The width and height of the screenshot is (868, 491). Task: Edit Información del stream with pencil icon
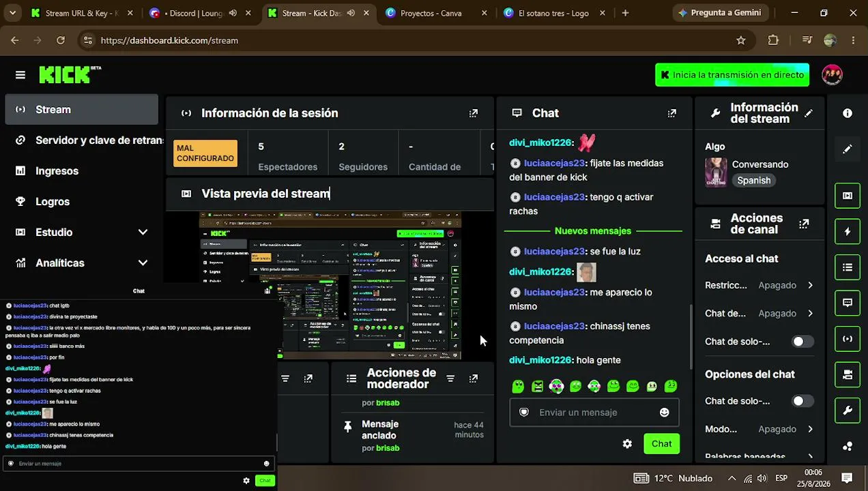[809, 113]
